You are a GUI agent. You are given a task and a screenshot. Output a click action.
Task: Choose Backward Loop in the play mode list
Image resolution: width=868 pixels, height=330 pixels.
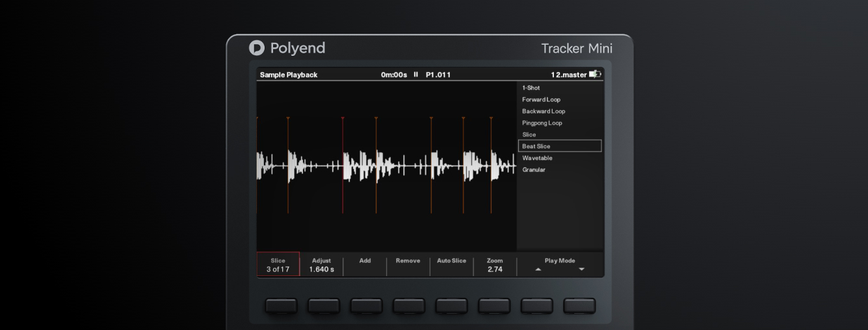pos(544,111)
